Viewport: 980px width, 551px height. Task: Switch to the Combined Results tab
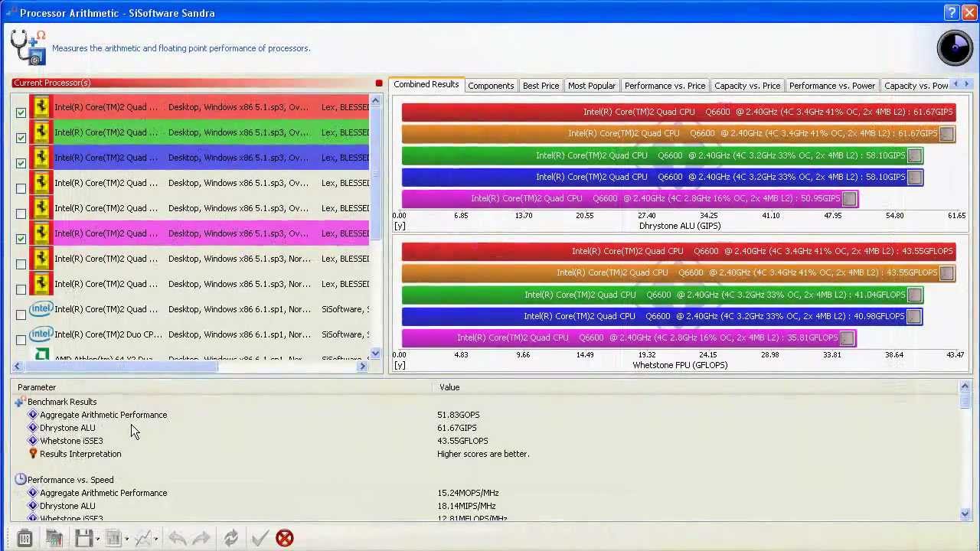426,84
